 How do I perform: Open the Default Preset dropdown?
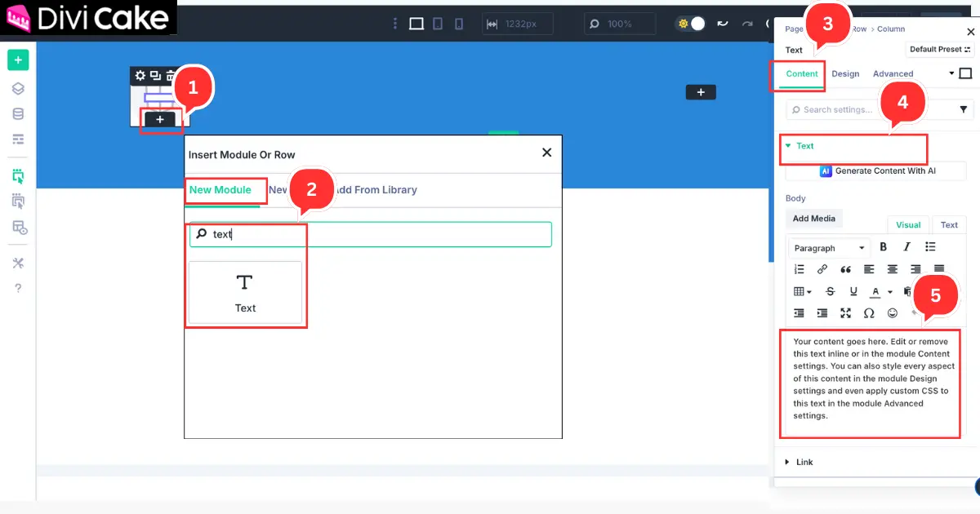(x=941, y=49)
